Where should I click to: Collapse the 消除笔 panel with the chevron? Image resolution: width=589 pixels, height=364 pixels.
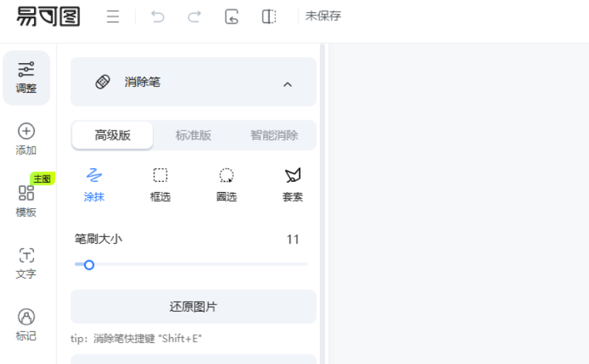pos(287,84)
